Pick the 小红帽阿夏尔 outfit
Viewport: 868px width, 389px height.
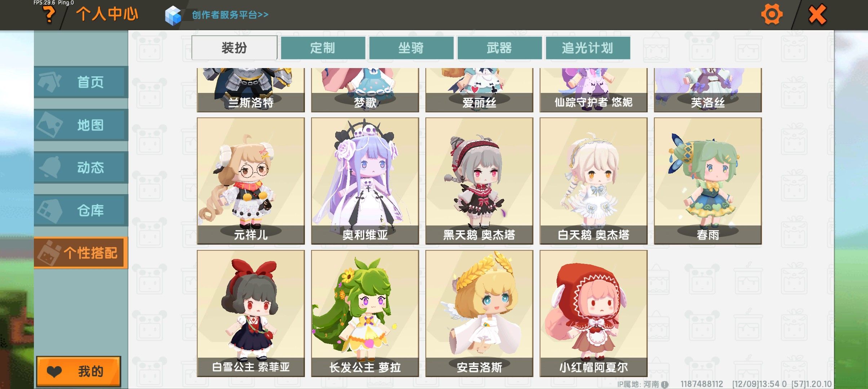[594, 313]
